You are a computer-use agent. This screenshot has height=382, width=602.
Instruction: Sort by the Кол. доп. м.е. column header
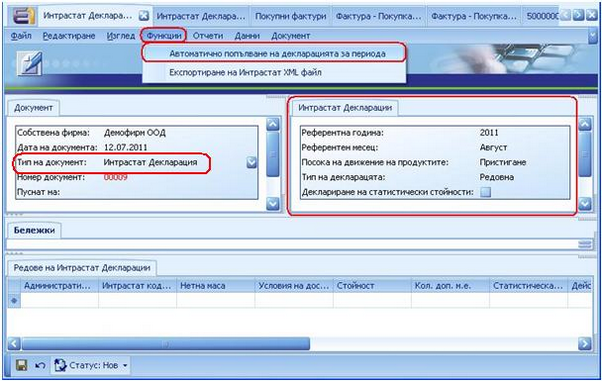pyautogui.click(x=450, y=286)
